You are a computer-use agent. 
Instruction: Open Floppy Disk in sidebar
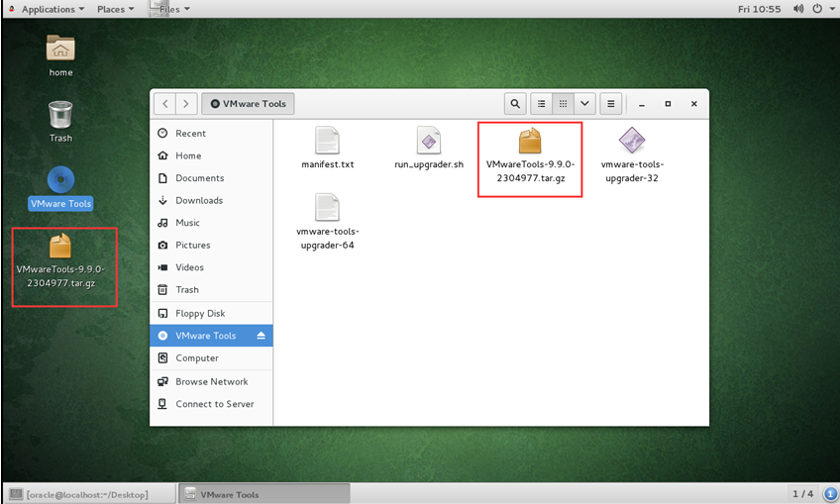tap(211, 313)
